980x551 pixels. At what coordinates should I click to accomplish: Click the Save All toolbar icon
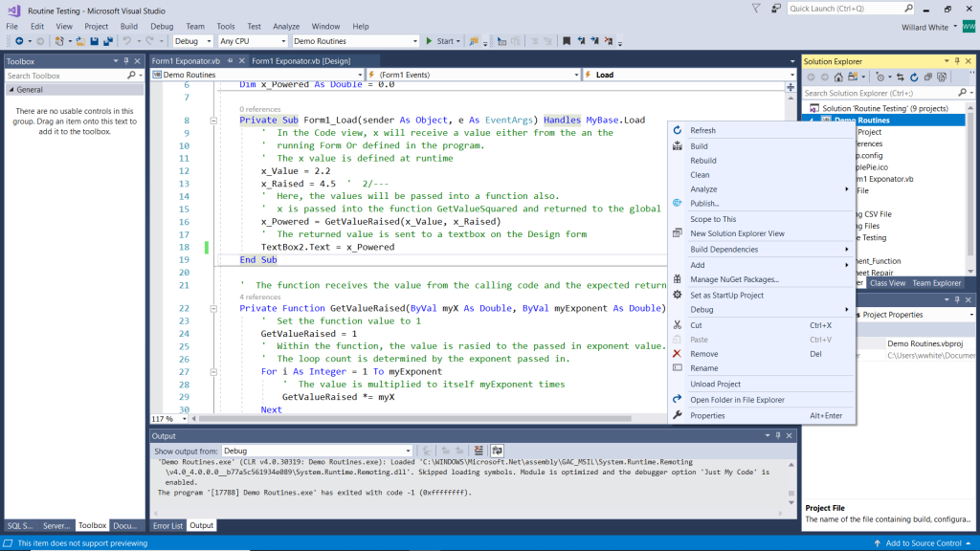[x=108, y=41]
